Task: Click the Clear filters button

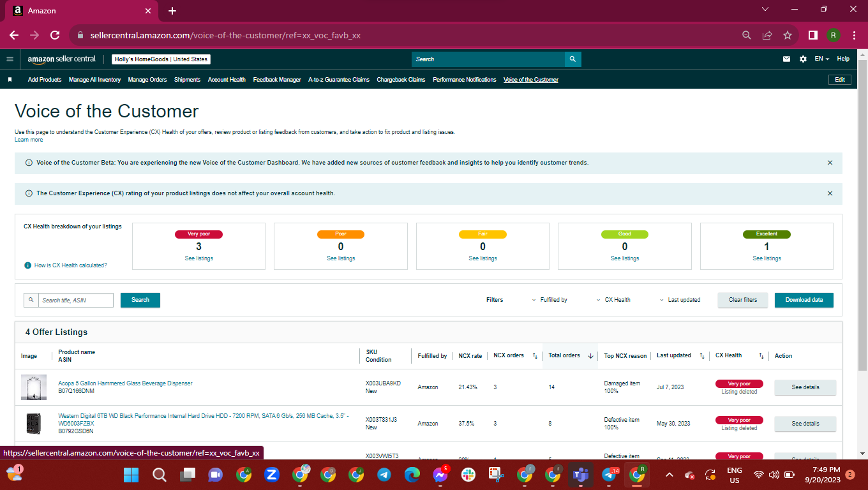Action: pyautogui.click(x=743, y=300)
